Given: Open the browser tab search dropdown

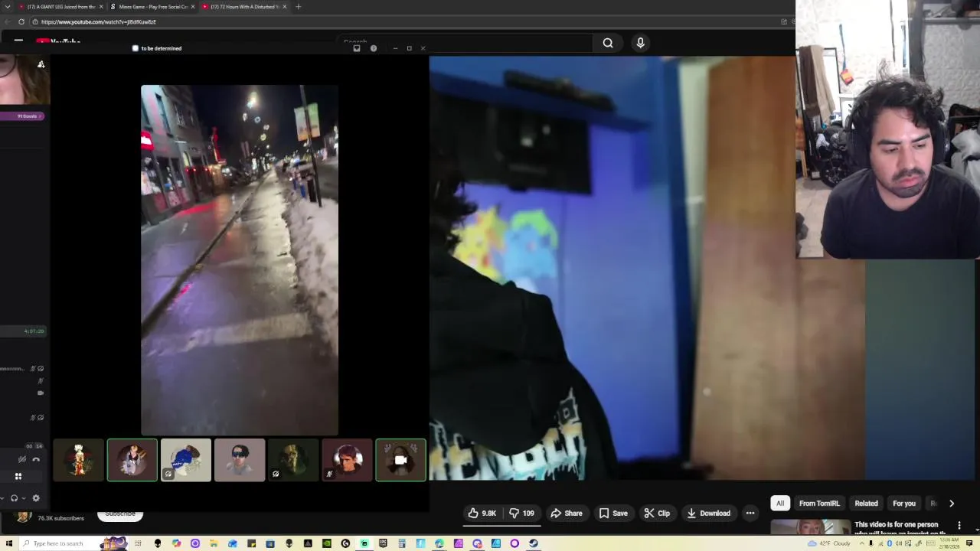Looking at the screenshot, I should (7, 7).
